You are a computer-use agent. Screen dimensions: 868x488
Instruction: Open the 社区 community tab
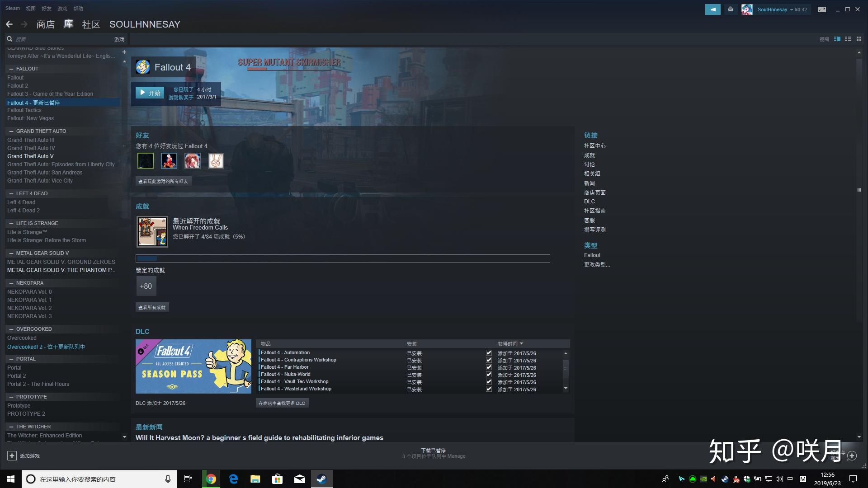(x=91, y=24)
